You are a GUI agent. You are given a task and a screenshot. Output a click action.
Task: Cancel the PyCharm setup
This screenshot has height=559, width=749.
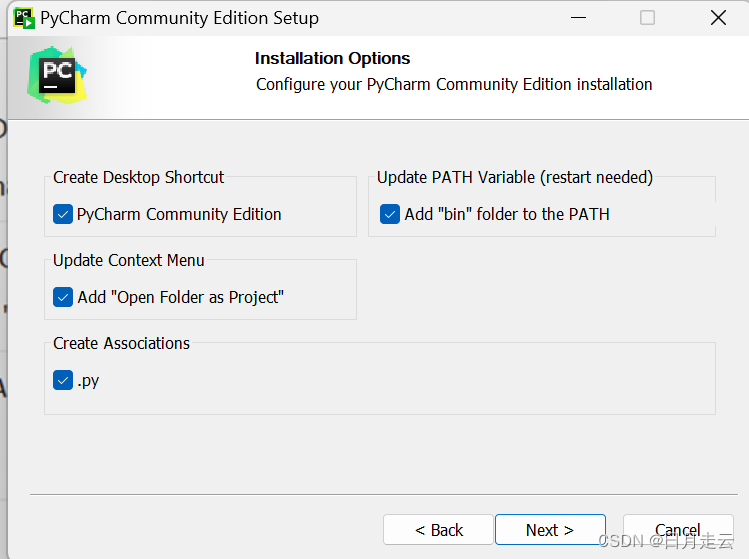[678, 529]
